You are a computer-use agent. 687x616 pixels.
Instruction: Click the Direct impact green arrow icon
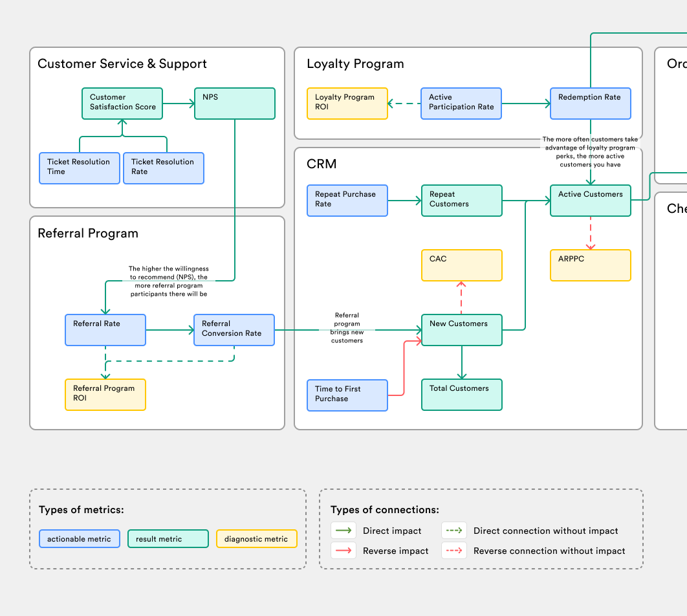(343, 531)
